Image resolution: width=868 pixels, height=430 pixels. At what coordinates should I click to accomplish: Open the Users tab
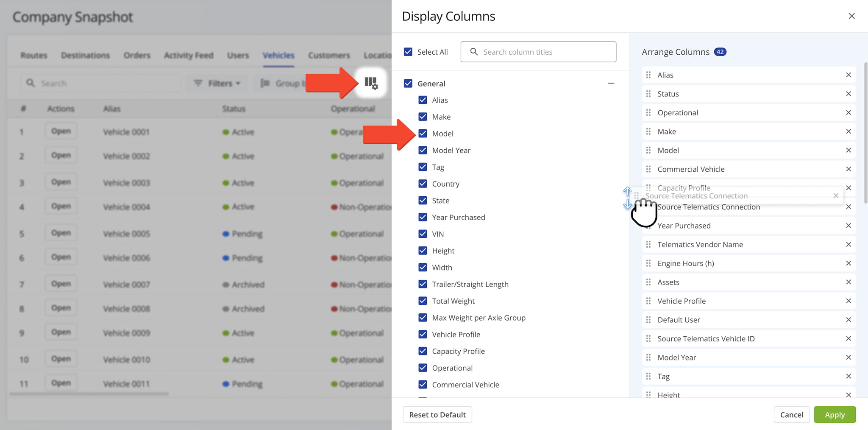238,56
